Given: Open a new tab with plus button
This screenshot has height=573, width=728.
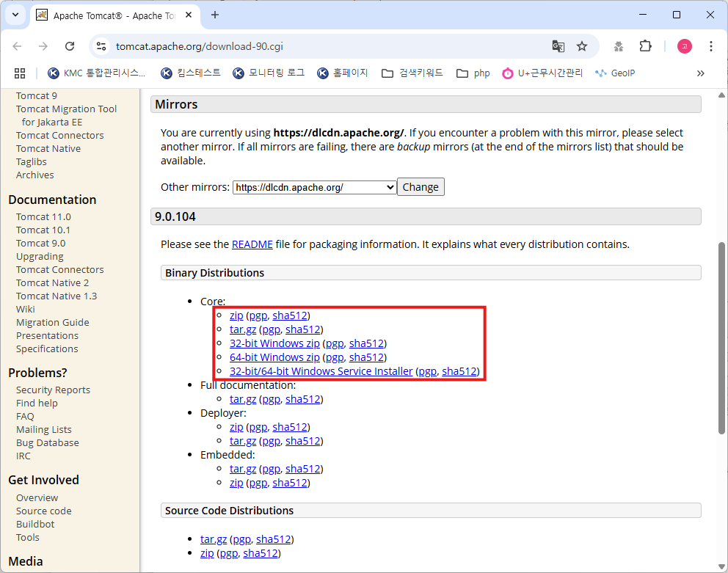Looking at the screenshot, I should click(215, 15).
